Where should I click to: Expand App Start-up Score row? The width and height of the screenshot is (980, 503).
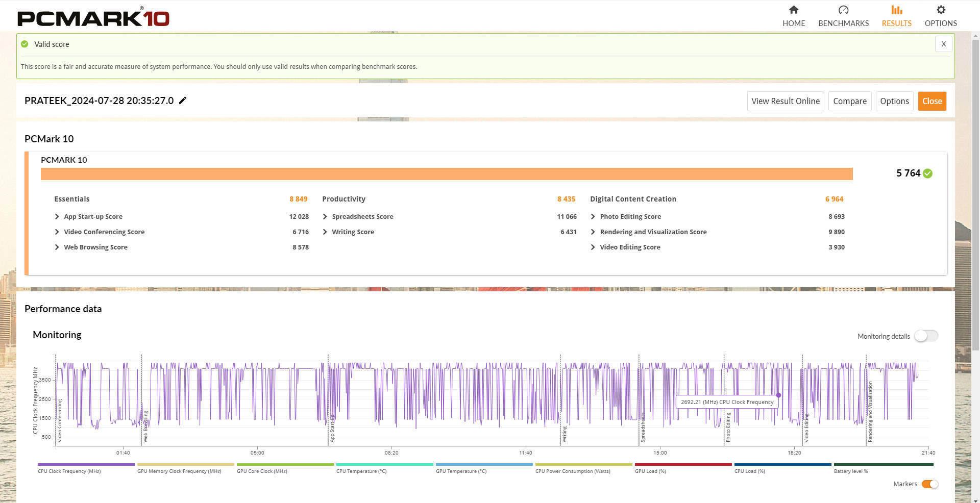tap(57, 217)
